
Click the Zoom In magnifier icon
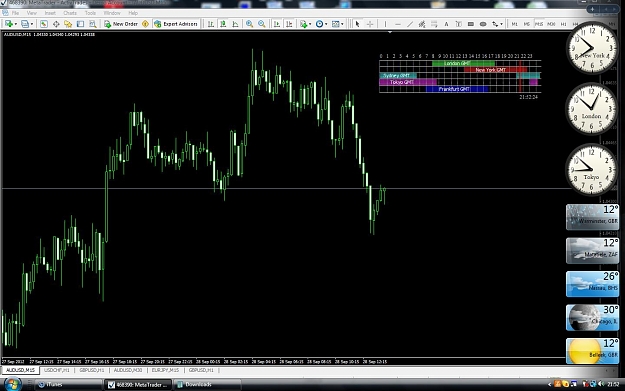[x=250, y=24]
